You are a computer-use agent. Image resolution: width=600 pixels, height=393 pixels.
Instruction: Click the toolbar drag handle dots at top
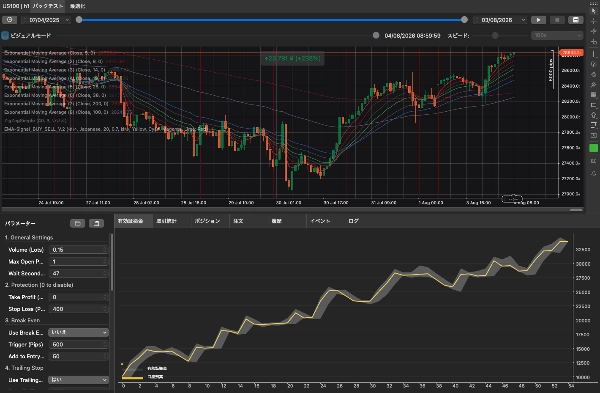tap(593, 3)
